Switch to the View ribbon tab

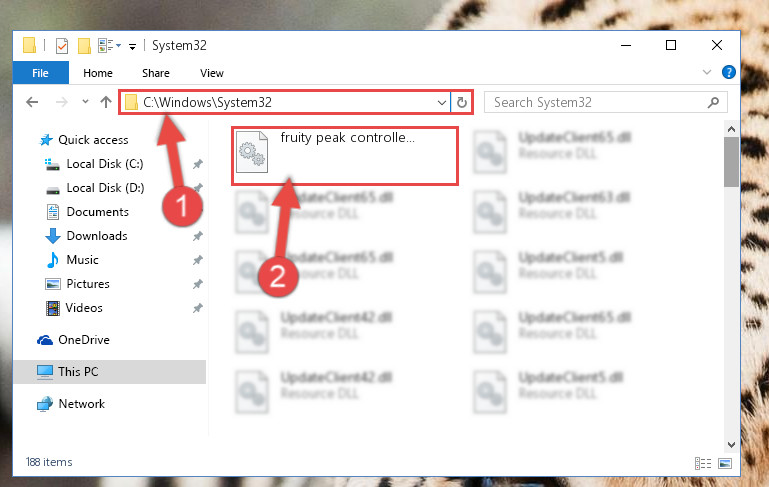coord(212,73)
